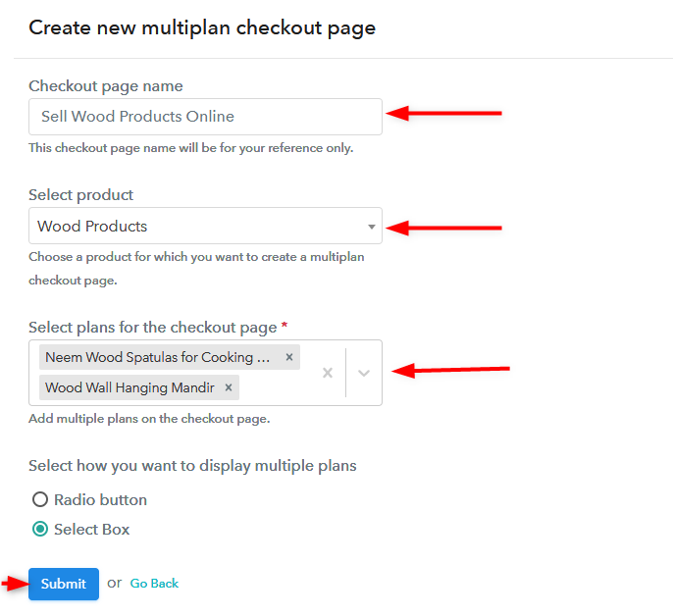Submit the multiplan checkout form
The height and width of the screenshot is (616, 673).
coord(64,584)
